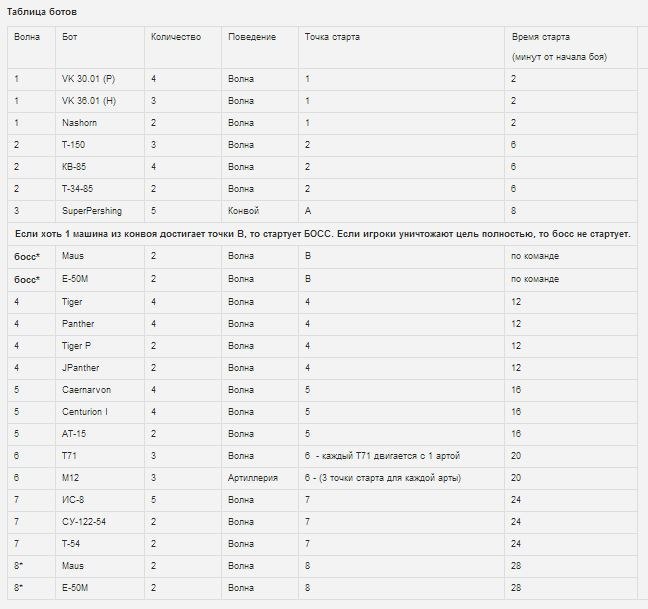Click the "Tiger P" bot cell
The height and width of the screenshot is (609, 648).
(78, 344)
